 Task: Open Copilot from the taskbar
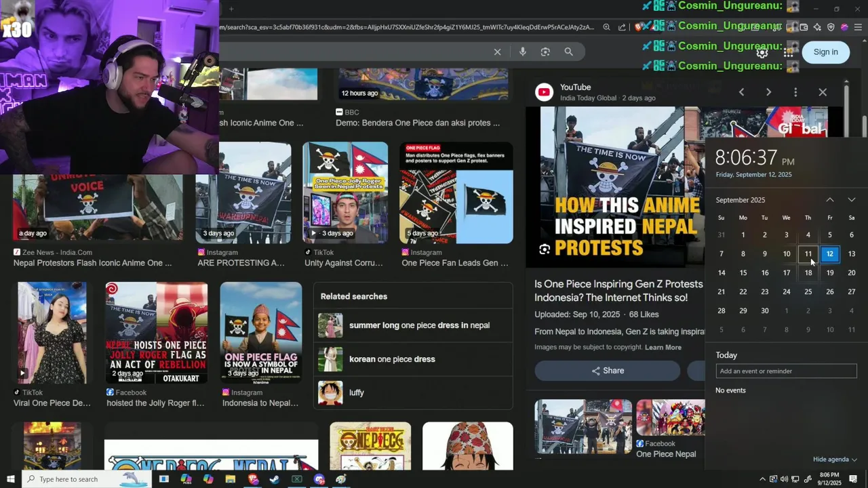pos(208,479)
